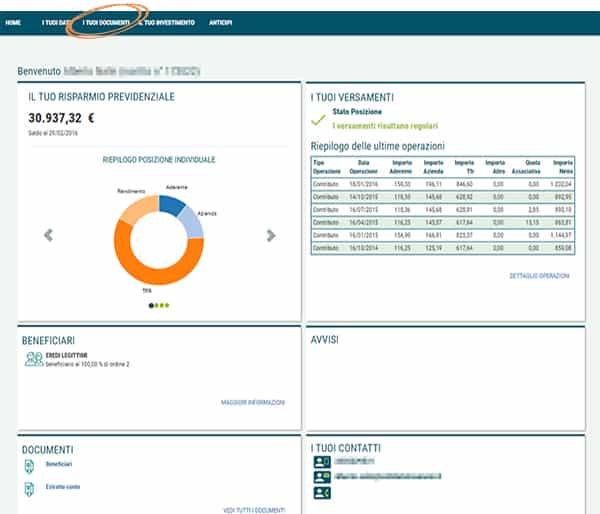The height and width of the screenshot is (514, 600).
Task: Click the DETTAGLIO OPERAZIONI link
Action: [540, 275]
